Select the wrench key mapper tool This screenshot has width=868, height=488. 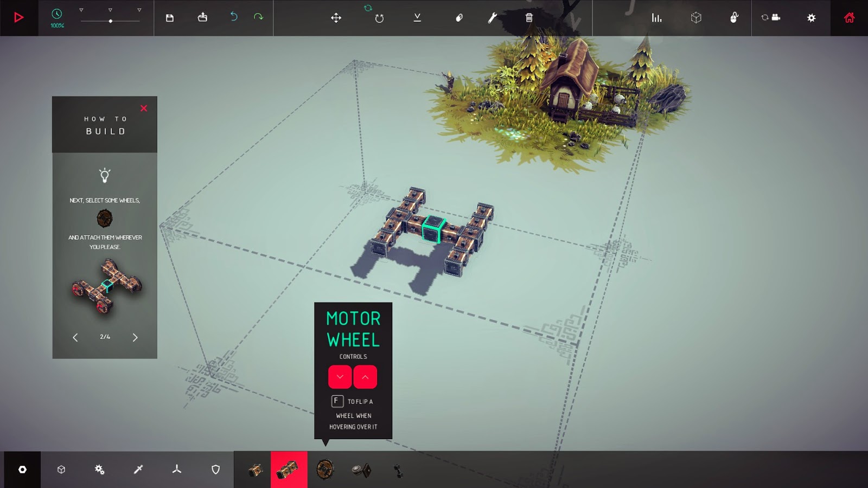(x=492, y=18)
